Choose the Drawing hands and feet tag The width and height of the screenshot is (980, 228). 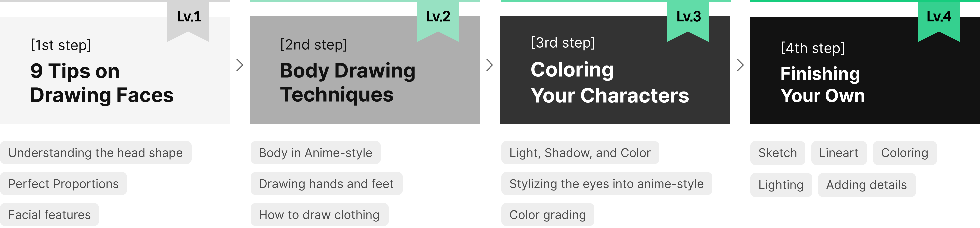click(326, 184)
